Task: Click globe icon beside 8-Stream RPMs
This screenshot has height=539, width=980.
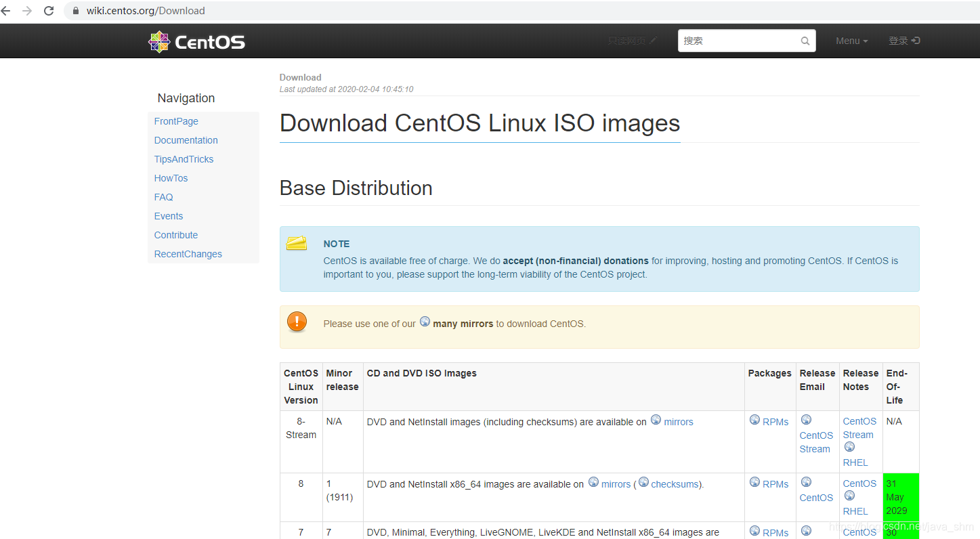Action: click(x=754, y=420)
